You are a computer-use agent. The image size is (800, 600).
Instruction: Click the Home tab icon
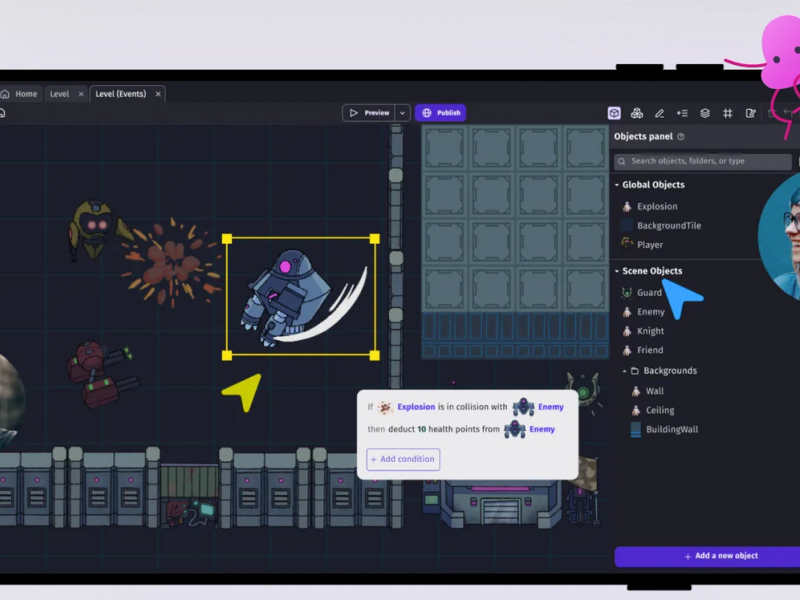(x=5, y=94)
